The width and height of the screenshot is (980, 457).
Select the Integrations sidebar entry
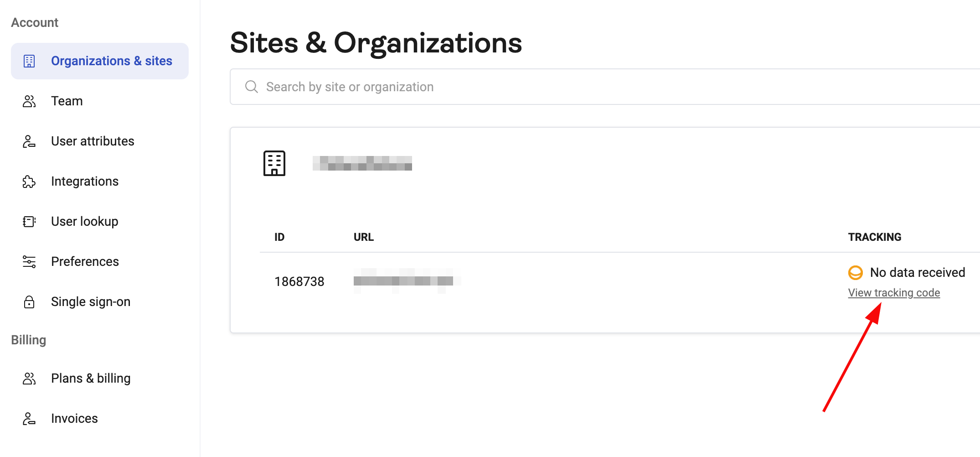click(x=85, y=181)
